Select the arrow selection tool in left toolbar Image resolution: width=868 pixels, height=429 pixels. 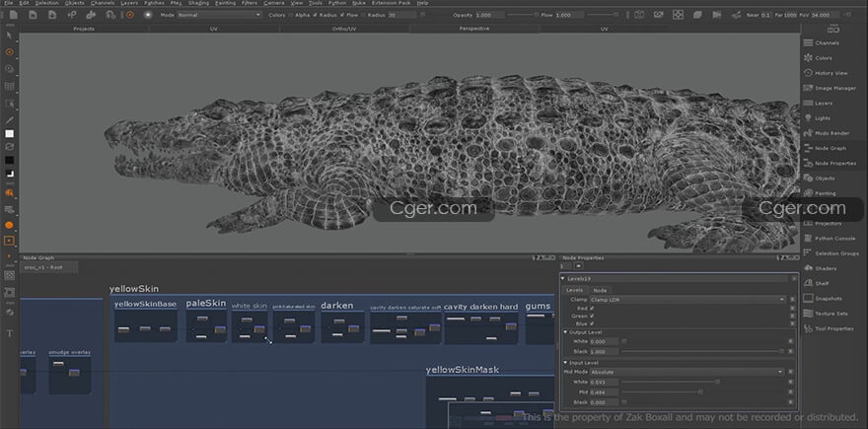coord(10,36)
